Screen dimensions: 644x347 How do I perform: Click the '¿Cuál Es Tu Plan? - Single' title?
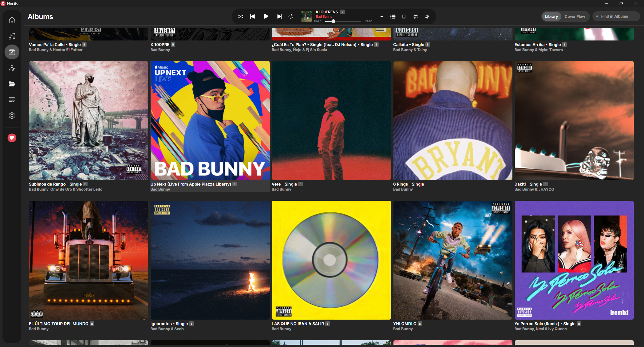tap(322, 45)
